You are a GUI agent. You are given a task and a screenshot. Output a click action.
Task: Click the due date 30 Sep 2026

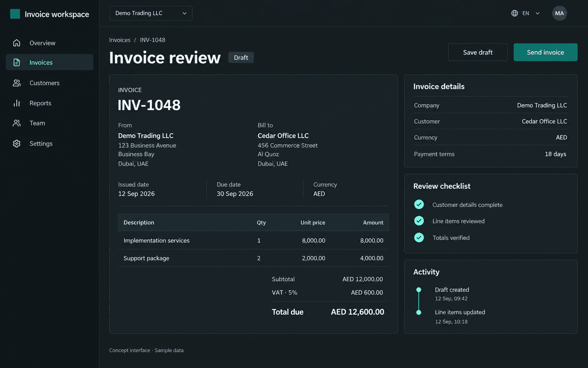[235, 194]
